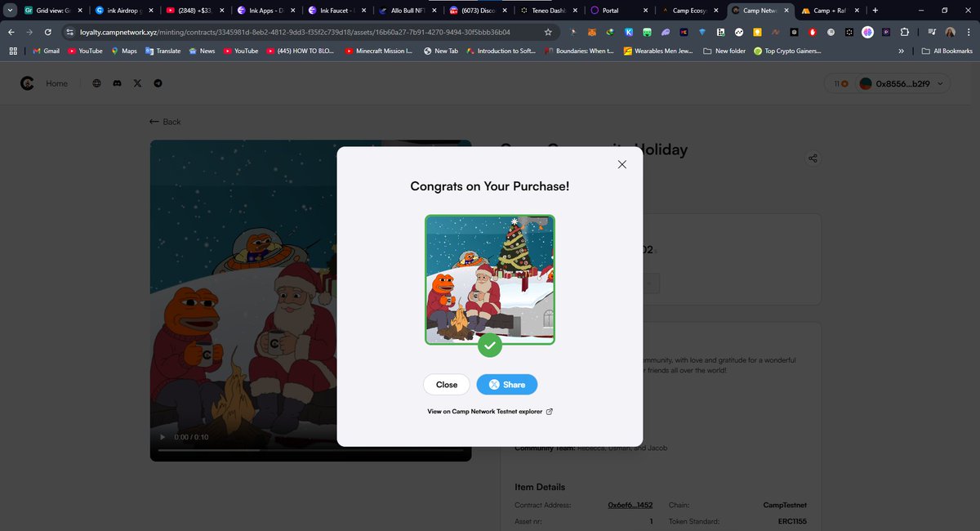
Task: Open Chrome profile avatar
Action: [x=951, y=32]
